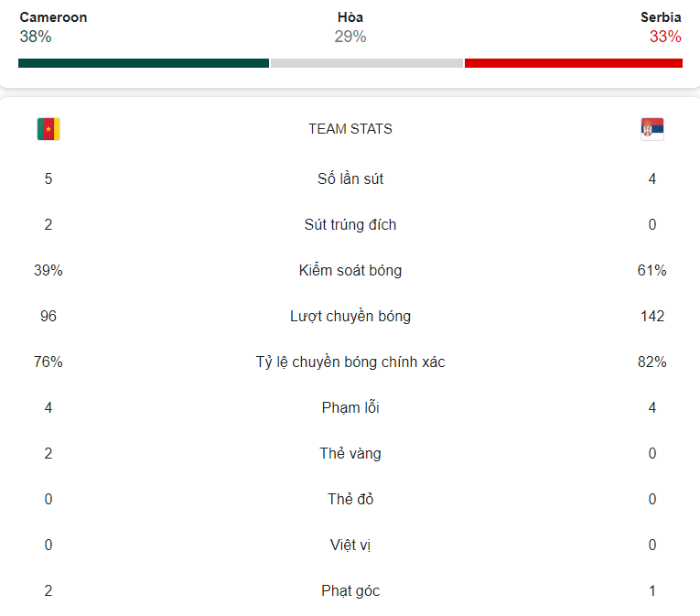This screenshot has height=616, width=700.
Task: Click the Phạt góc stat label
Action: (350, 590)
